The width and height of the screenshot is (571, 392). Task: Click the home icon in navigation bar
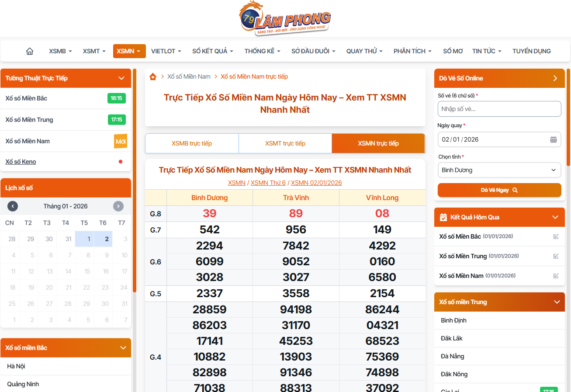tap(30, 51)
